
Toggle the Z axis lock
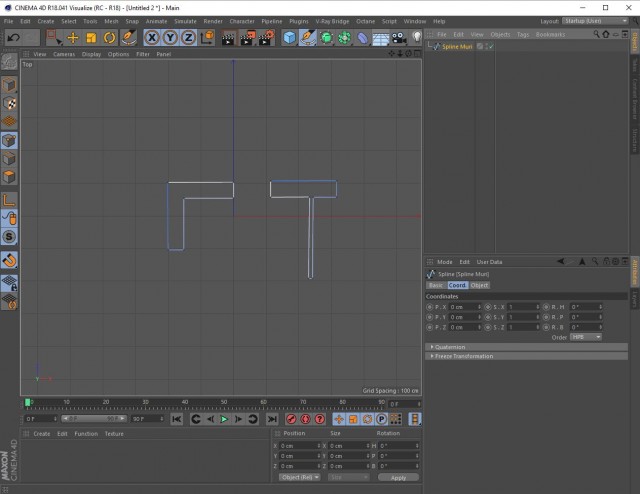click(x=188, y=38)
